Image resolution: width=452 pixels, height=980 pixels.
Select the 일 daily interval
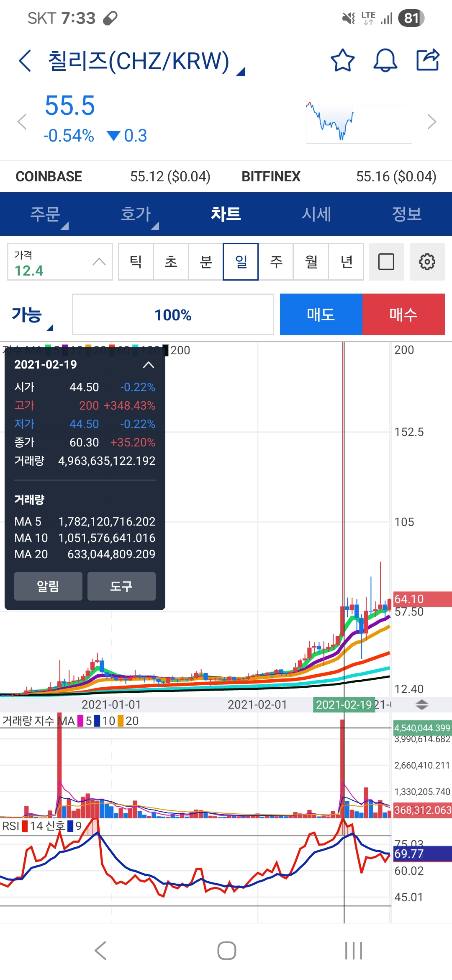coord(241,262)
